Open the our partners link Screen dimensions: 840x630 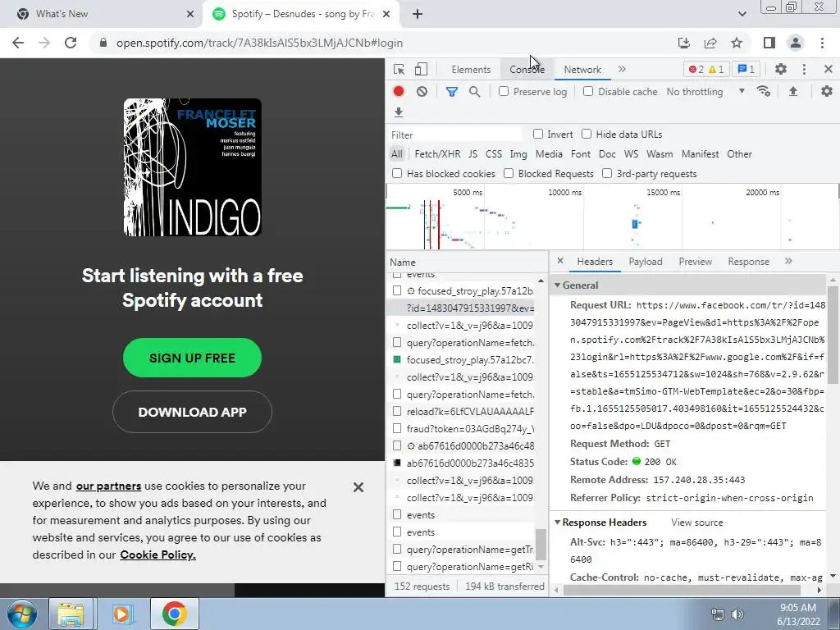click(x=109, y=486)
